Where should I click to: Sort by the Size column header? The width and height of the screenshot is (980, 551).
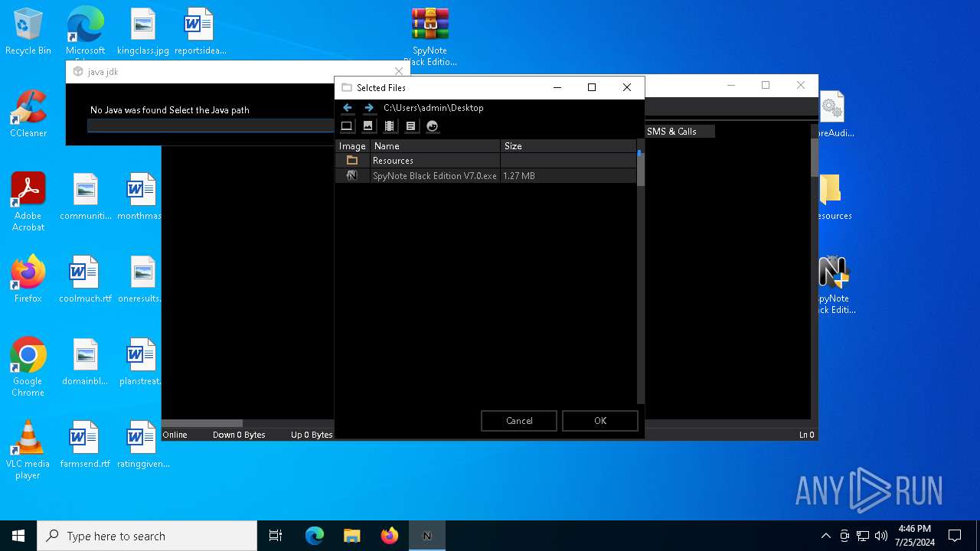point(568,146)
